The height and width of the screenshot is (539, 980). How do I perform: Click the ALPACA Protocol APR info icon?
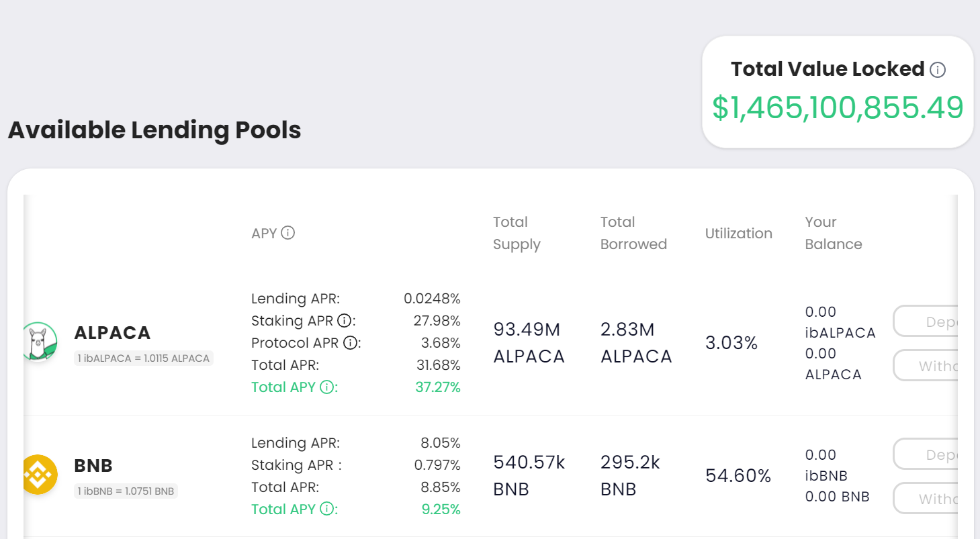(350, 343)
